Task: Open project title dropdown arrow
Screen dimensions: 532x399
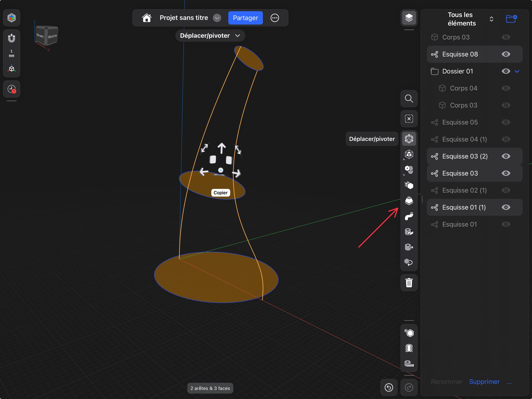Action: (217, 18)
